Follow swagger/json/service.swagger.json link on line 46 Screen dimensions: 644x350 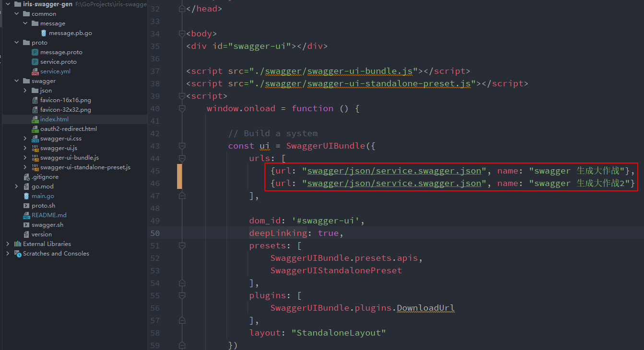click(x=394, y=183)
